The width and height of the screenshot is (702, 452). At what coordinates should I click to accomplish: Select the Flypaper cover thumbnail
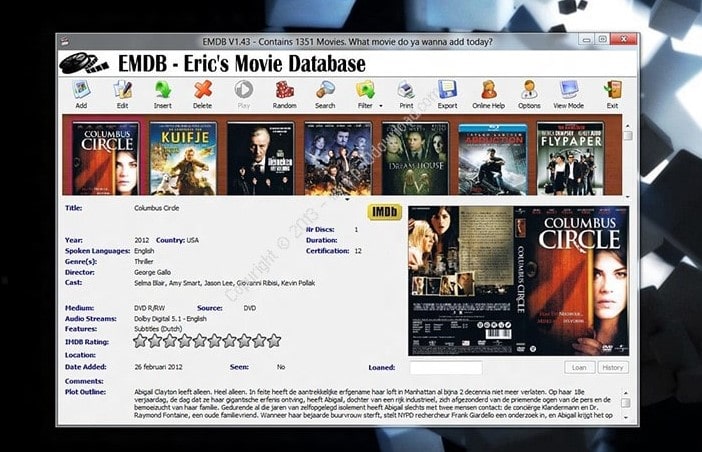tap(570, 158)
